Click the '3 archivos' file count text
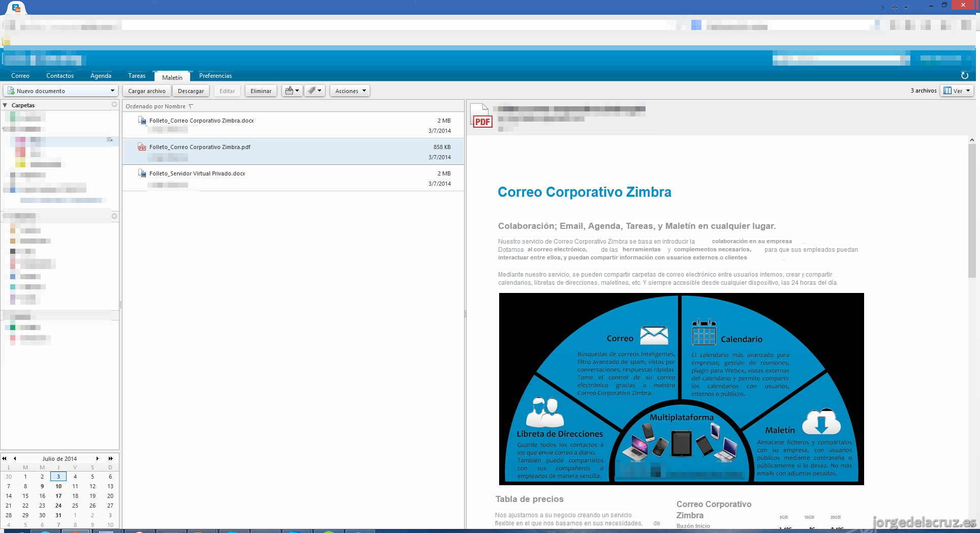The height and width of the screenshot is (533, 980). [x=924, y=91]
